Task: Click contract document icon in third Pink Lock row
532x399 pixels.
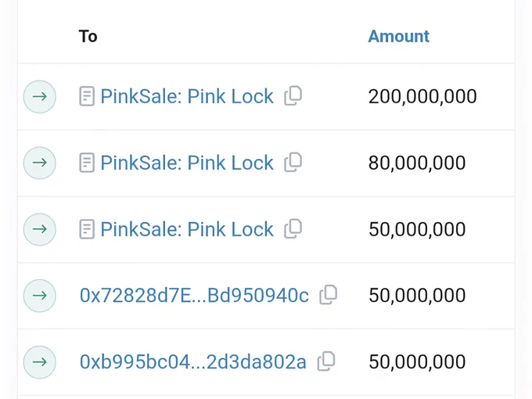Action: [x=87, y=229]
